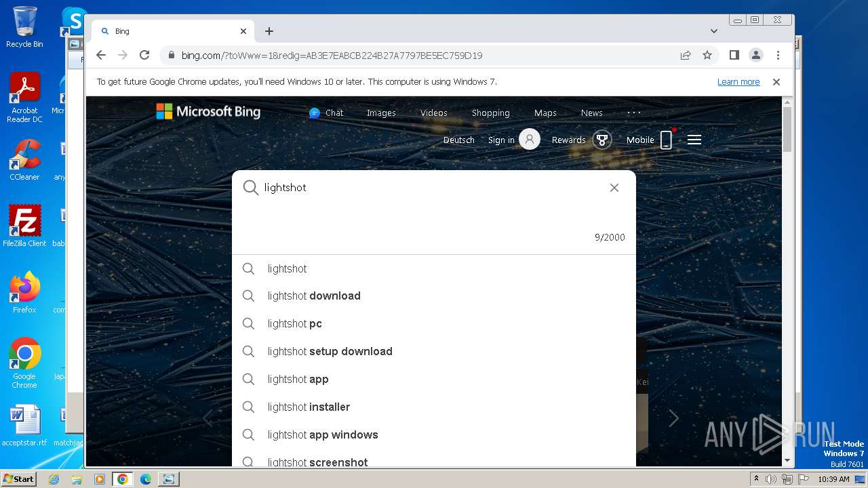Clear the search box text
This screenshot has width=868, height=488.
point(614,188)
